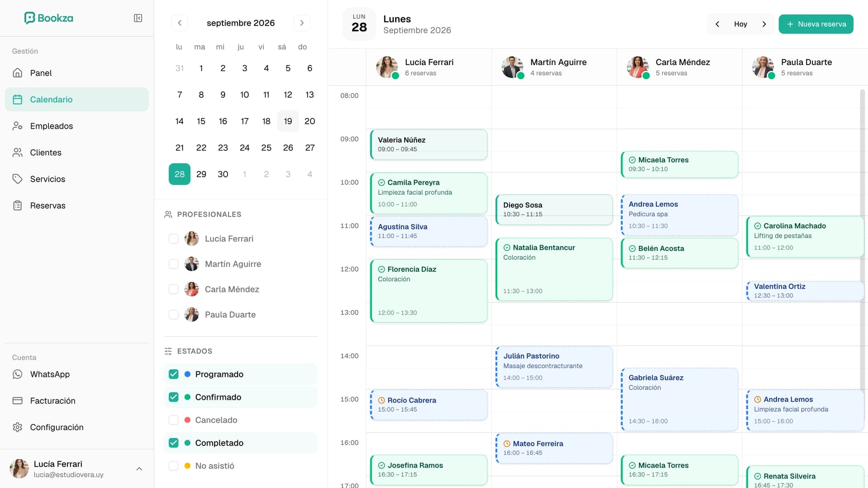The height and width of the screenshot is (488, 868).
Task: Collapse the sidebar panel icon
Action: [138, 18]
